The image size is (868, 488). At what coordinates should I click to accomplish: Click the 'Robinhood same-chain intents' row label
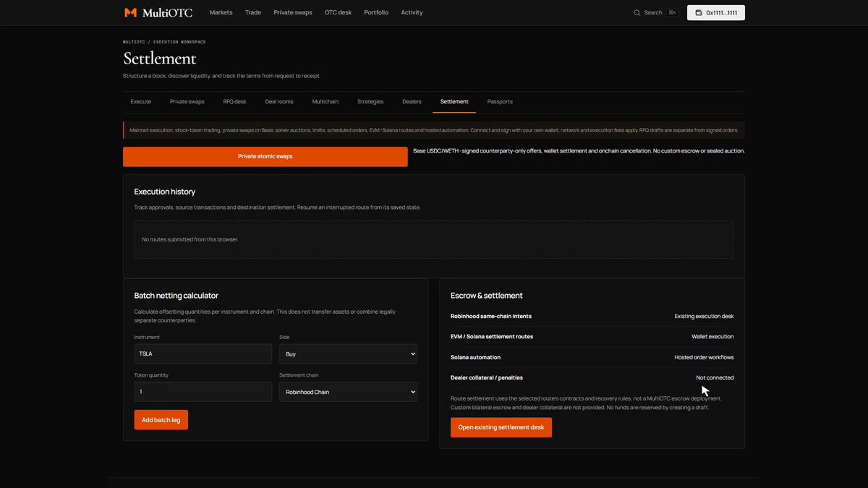pos(491,316)
